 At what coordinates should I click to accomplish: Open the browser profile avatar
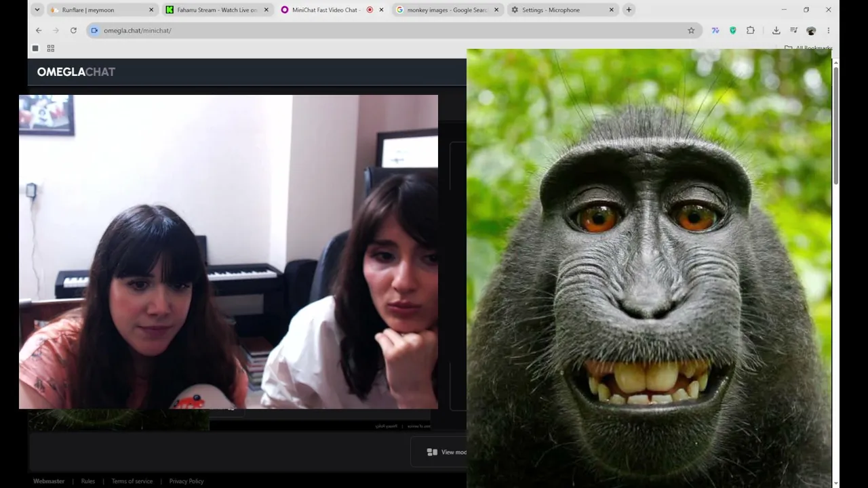coord(811,30)
